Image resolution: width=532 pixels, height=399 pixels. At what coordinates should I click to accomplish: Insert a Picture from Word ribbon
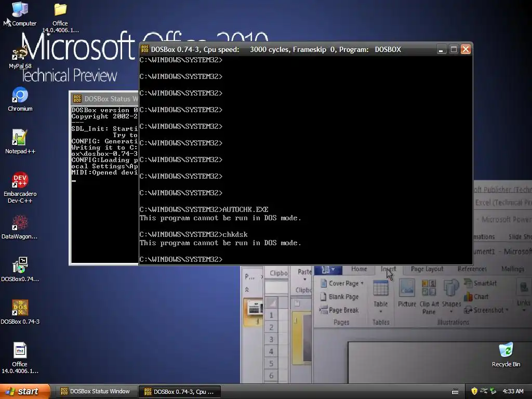coord(407,294)
